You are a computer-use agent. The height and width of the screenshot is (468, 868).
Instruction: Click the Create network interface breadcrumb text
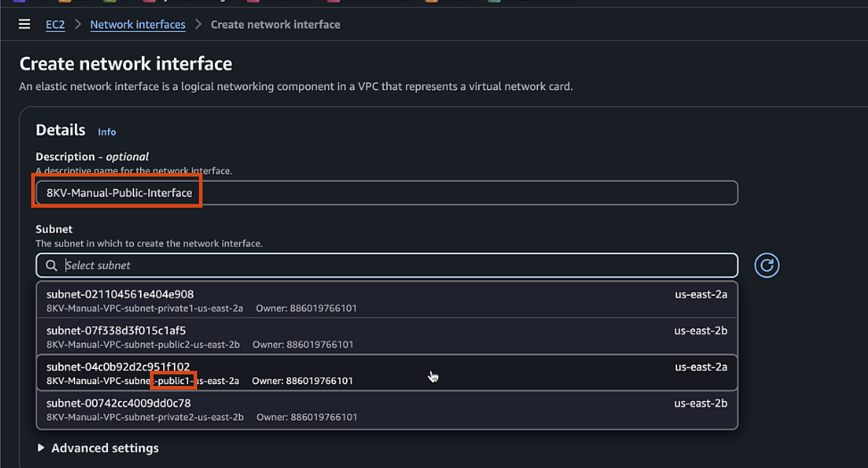[276, 24]
